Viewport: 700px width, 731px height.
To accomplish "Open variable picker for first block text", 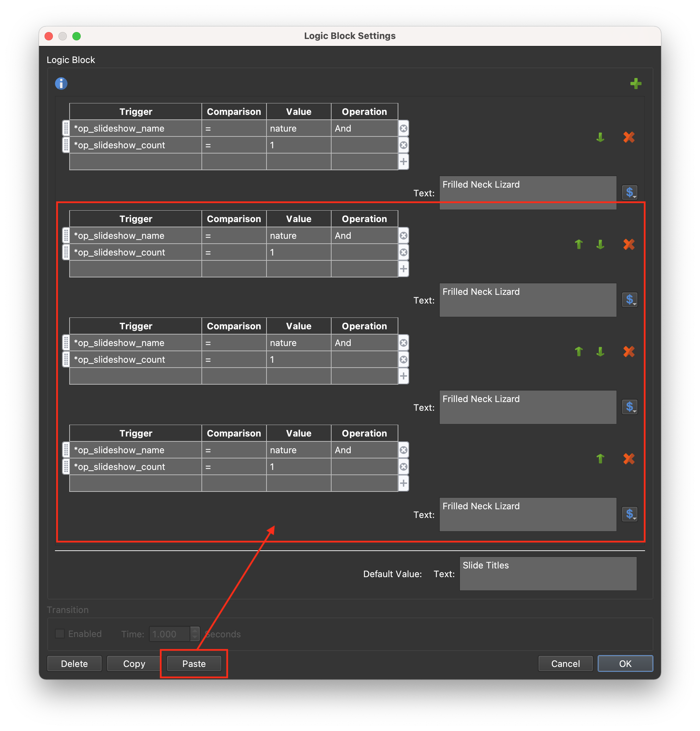I will [630, 192].
